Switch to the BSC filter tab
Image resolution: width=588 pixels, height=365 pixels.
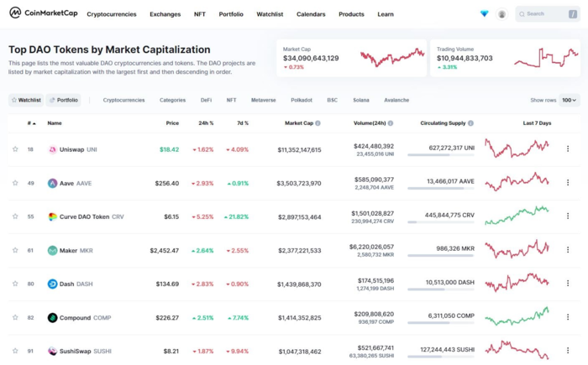coord(333,100)
